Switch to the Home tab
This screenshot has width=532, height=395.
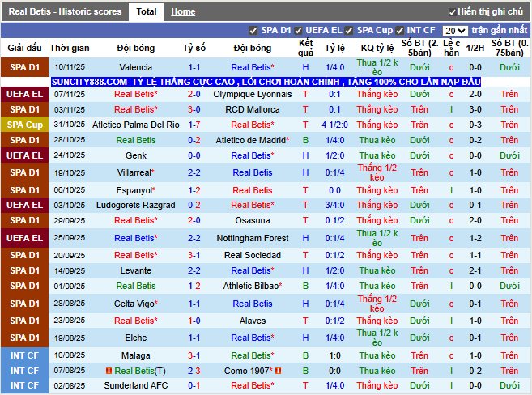tap(183, 11)
